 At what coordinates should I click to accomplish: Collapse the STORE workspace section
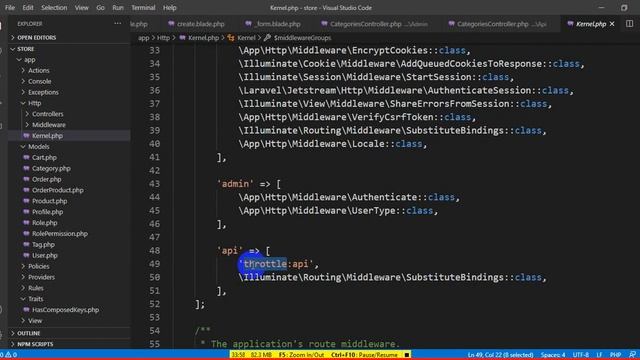[x=25, y=49]
